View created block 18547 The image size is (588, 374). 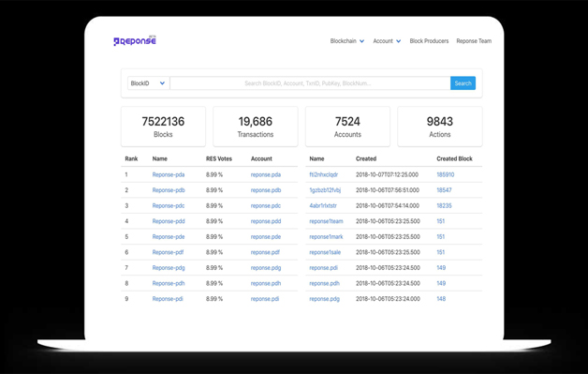click(x=444, y=190)
